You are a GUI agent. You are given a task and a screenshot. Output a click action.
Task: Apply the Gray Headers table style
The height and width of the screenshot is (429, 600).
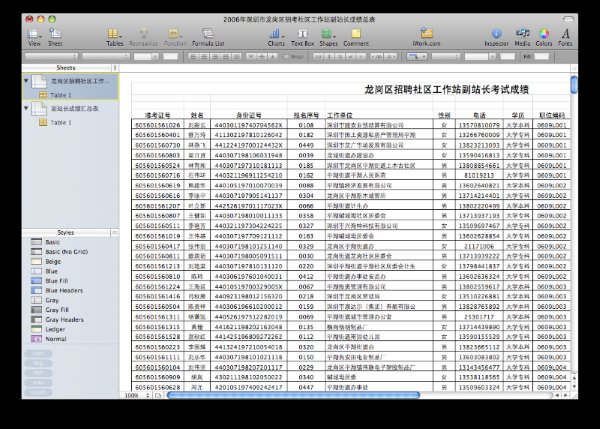point(57,320)
